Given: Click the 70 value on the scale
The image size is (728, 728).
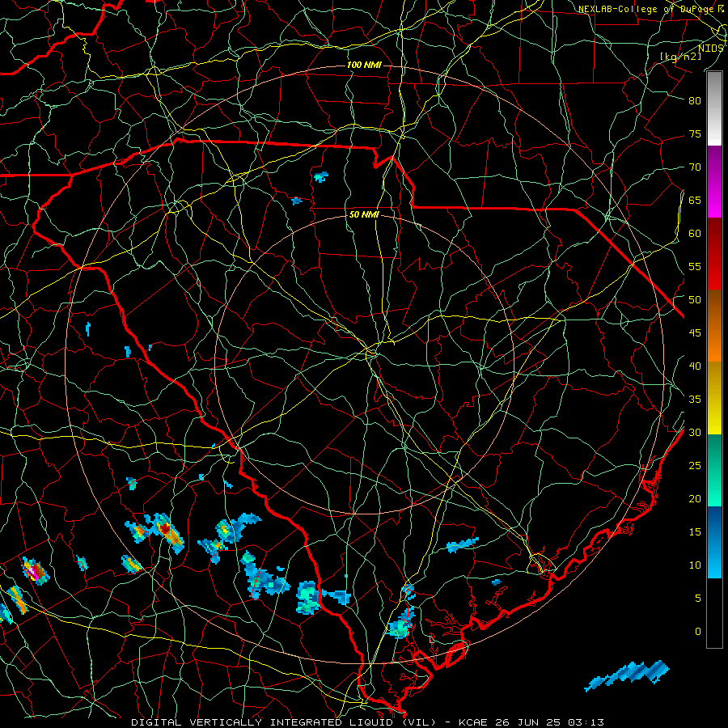Looking at the screenshot, I should point(695,167).
